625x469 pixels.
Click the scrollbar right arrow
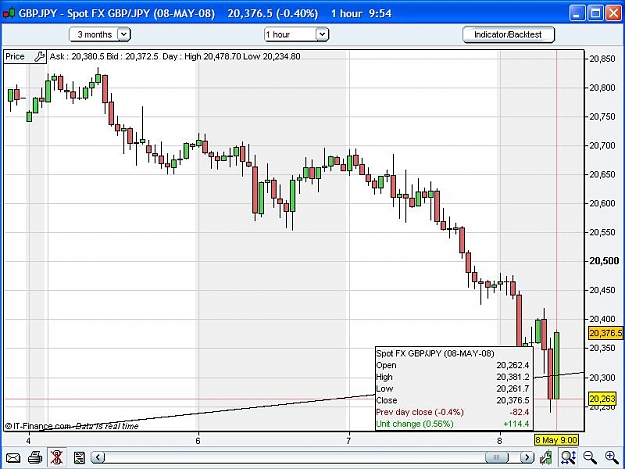click(x=527, y=457)
